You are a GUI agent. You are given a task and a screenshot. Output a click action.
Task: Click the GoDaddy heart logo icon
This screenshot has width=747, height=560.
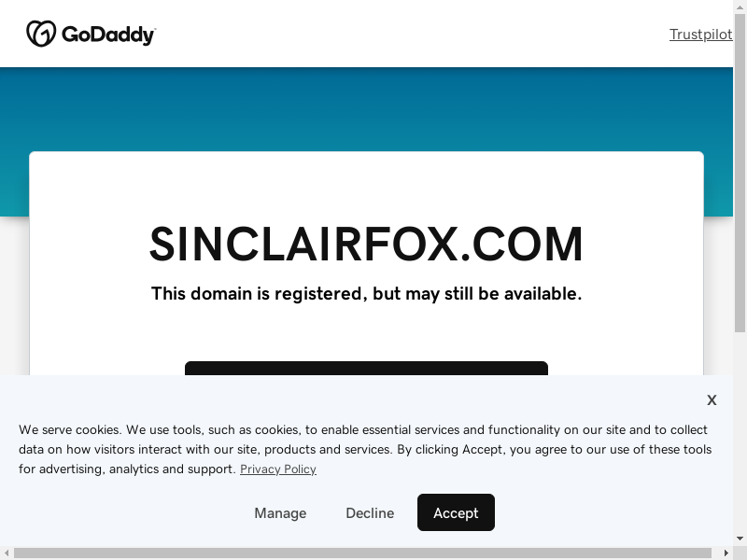tap(41, 34)
